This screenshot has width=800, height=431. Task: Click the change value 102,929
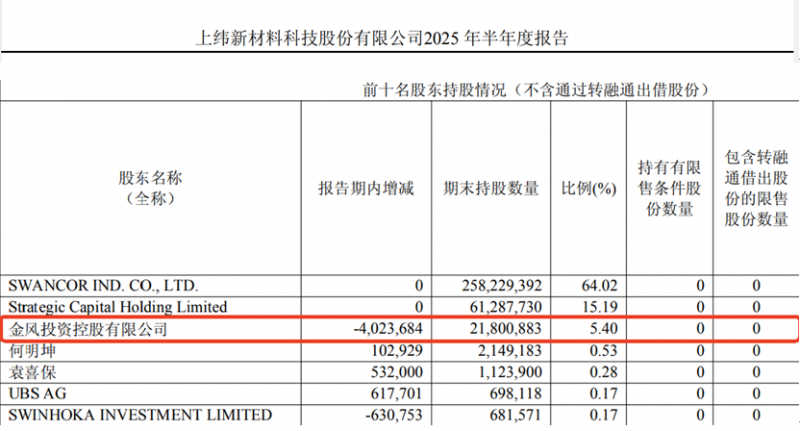tap(397, 350)
